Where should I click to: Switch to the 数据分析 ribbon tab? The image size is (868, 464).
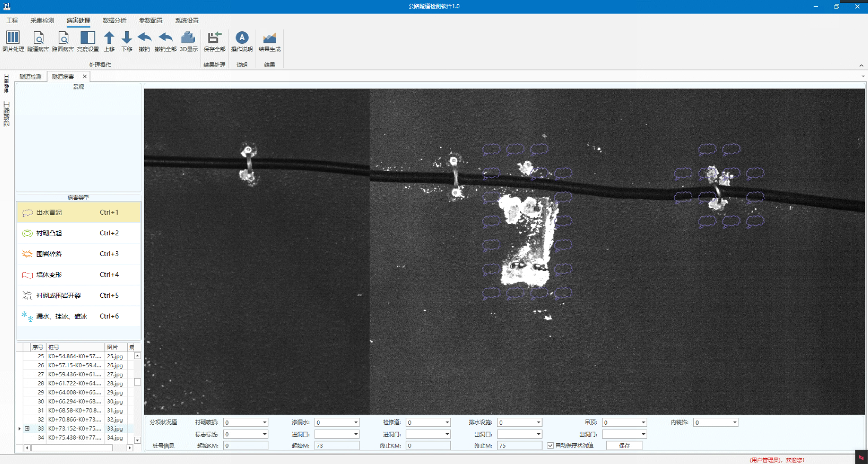click(x=114, y=20)
